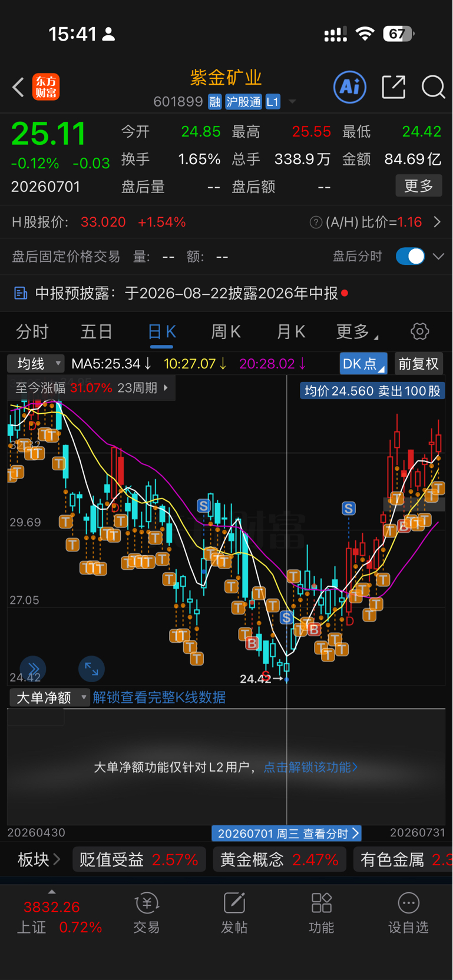Tap the L1 level badge
The height and width of the screenshot is (980, 453).
(273, 102)
